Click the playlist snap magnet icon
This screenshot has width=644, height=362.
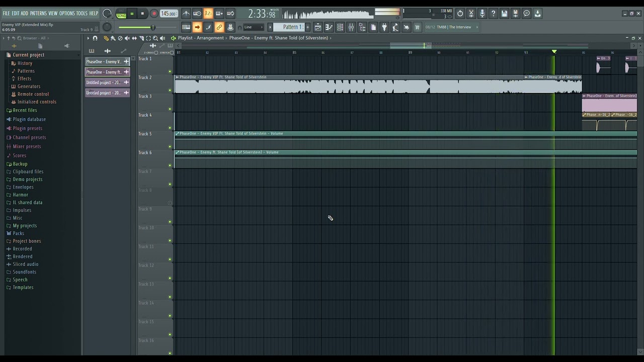point(95,38)
